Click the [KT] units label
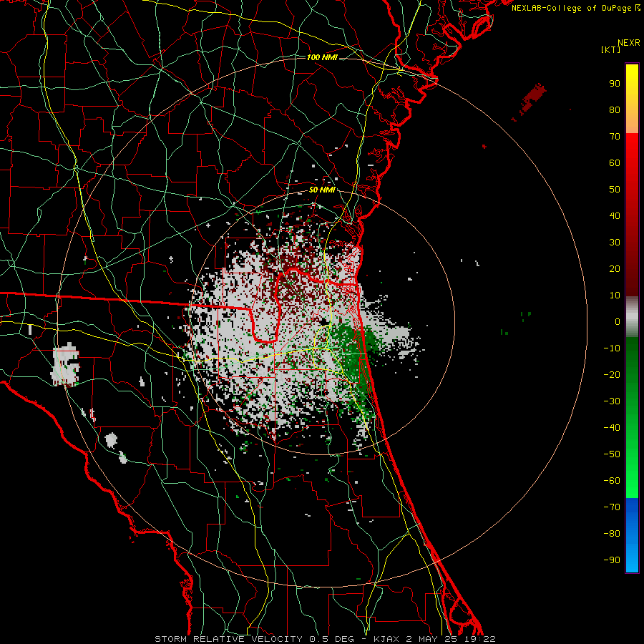Viewport: 644px width, 644px height. (610, 49)
